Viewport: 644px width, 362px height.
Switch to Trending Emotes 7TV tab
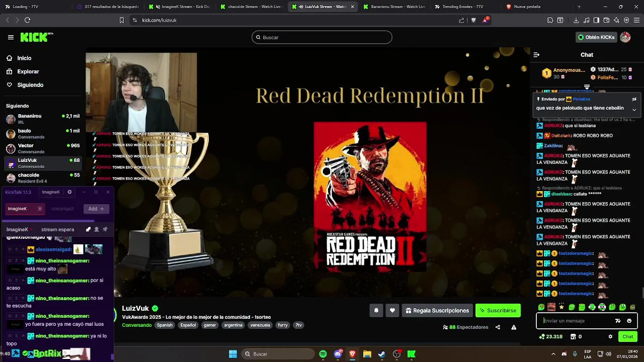pyautogui.click(x=466, y=7)
